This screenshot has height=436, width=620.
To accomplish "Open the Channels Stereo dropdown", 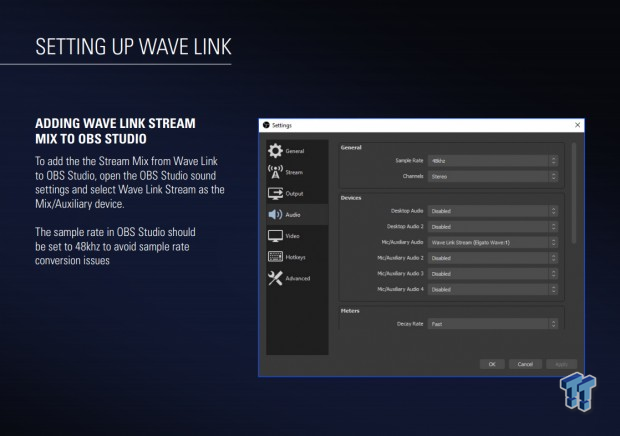I will pyautogui.click(x=493, y=176).
